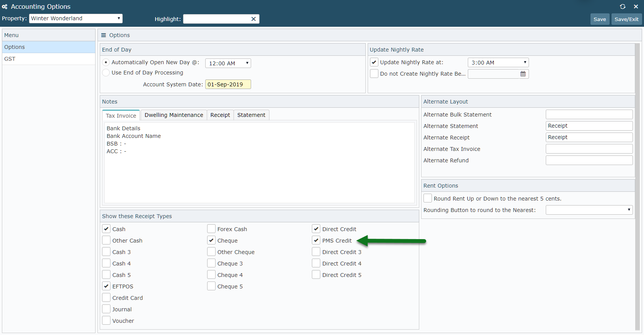Toggle EFTPOS receipt type checkbox
Screen dimensions: 644x335
click(106, 286)
